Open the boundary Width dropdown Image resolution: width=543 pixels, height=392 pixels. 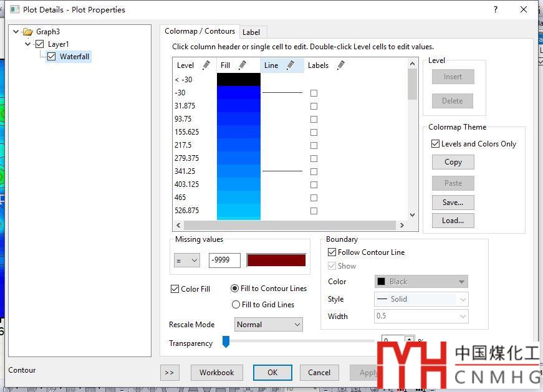421,316
